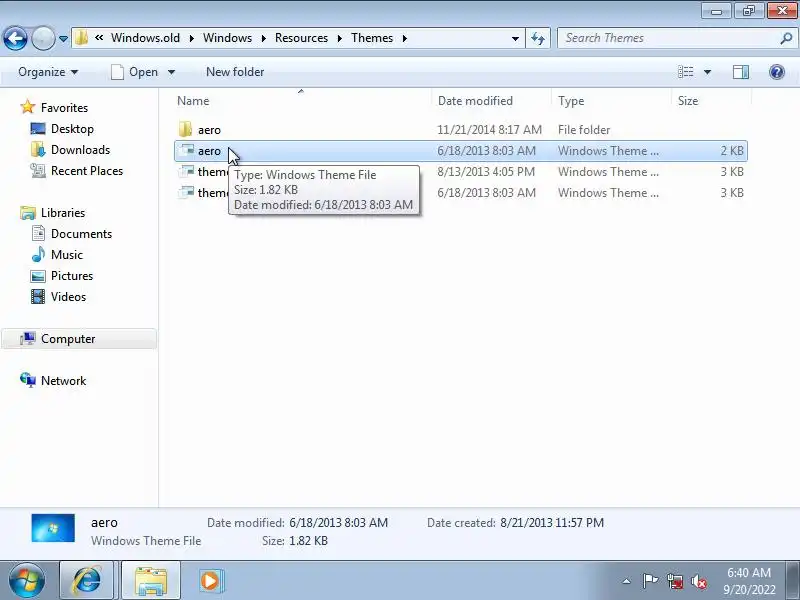The image size is (800, 600).
Task: Click the Forward navigation arrow button
Action: pos(43,38)
